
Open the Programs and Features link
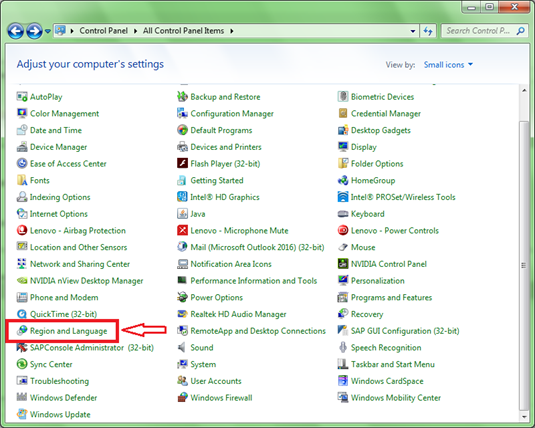[x=391, y=297]
